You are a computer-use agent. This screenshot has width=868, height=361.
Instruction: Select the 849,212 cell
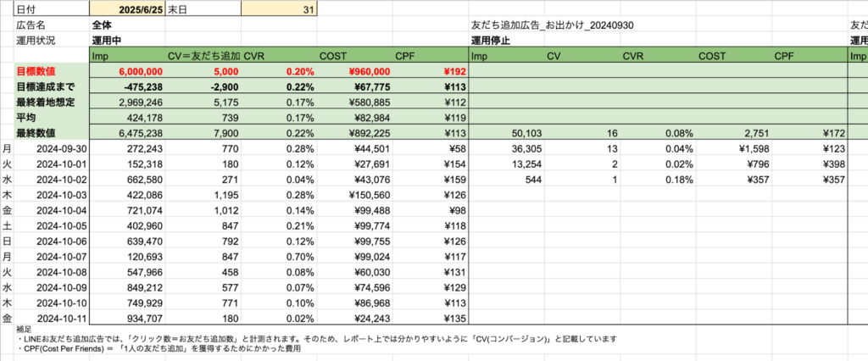click(x=127, y=287)
